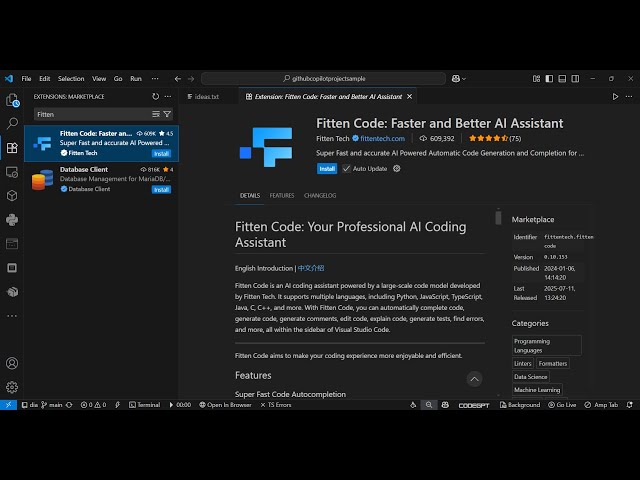Viewport: 640px width, 480px height.
Task: Open the Run menu
Action: click(136, 78)
